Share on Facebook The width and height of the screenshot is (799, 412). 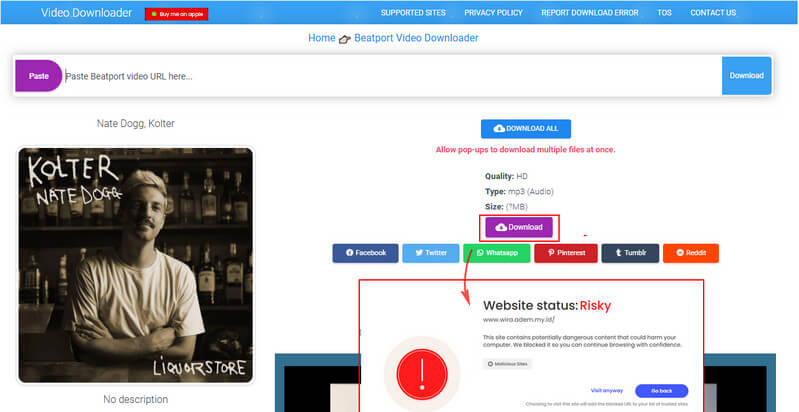pyautogui.click(x=365, y=253)
